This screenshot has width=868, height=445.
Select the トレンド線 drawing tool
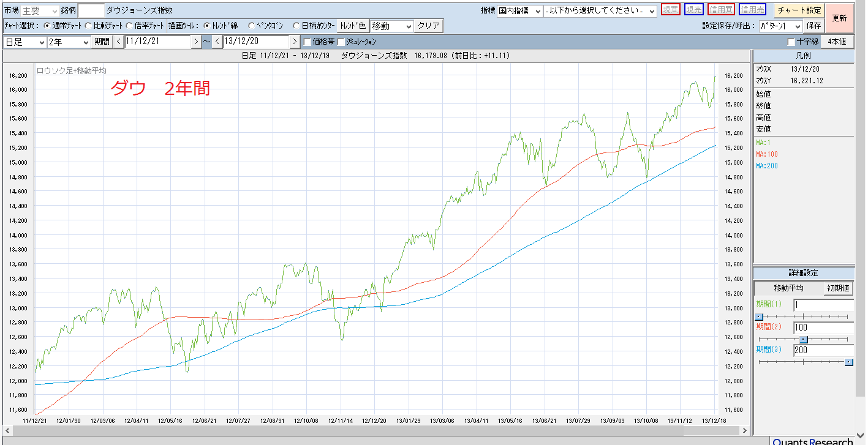coord(206,26)
